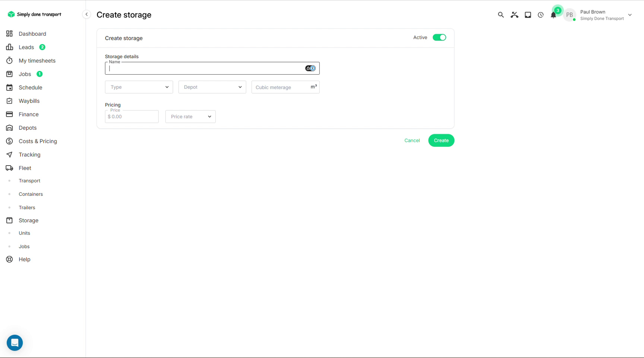Click the Costs & Pricing dollar icon
Image resolution: width=644 pixels, height=358 pixels.
click(9, 141)
